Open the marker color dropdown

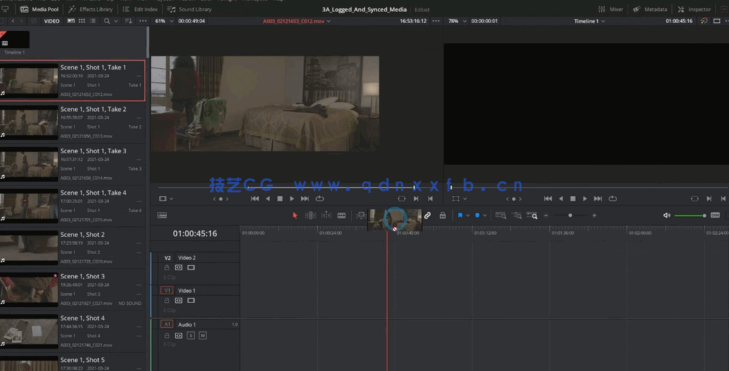[484, 215]
